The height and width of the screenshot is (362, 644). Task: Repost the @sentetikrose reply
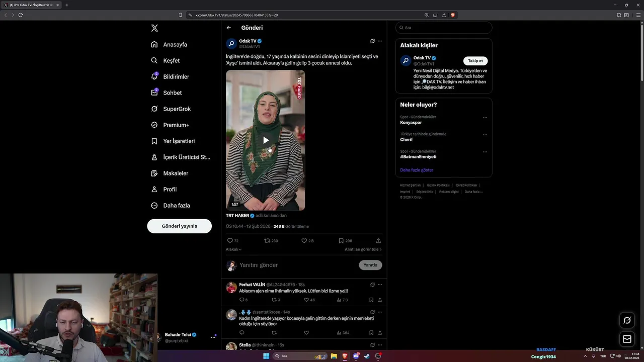pos(274,333)
